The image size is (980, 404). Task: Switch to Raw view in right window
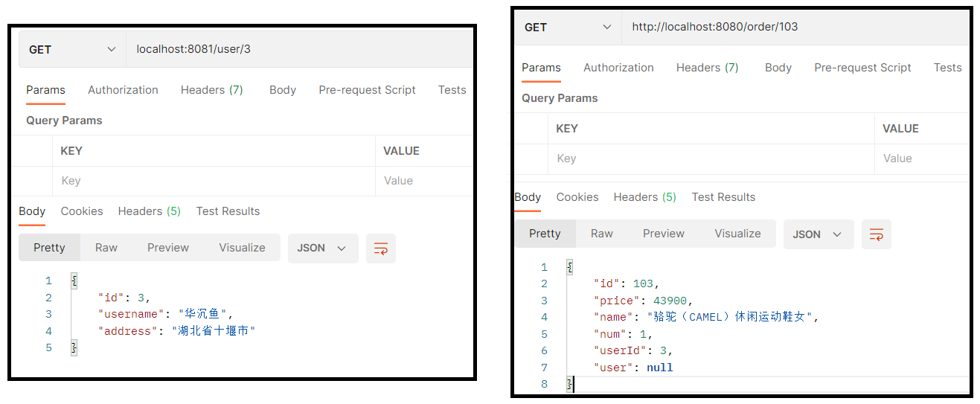point(602,234)
